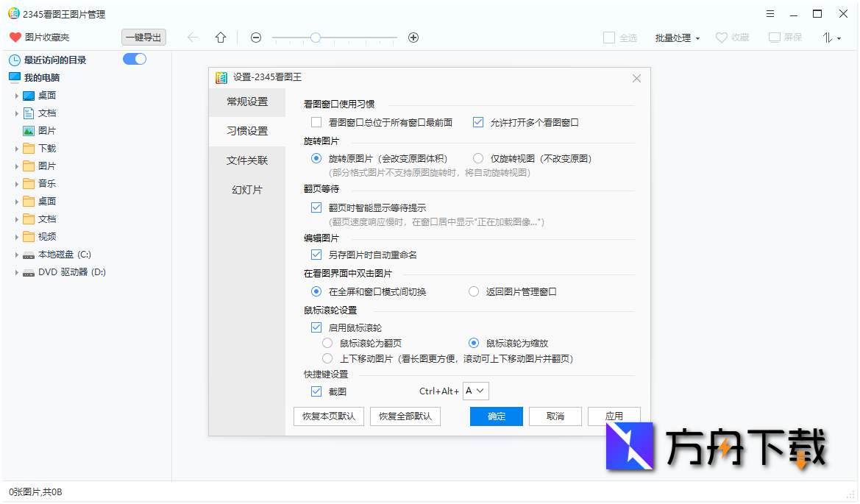The width and height of the screenshot is (860, 504).
Task: Click the zoom slider handle
Action: 315,36
